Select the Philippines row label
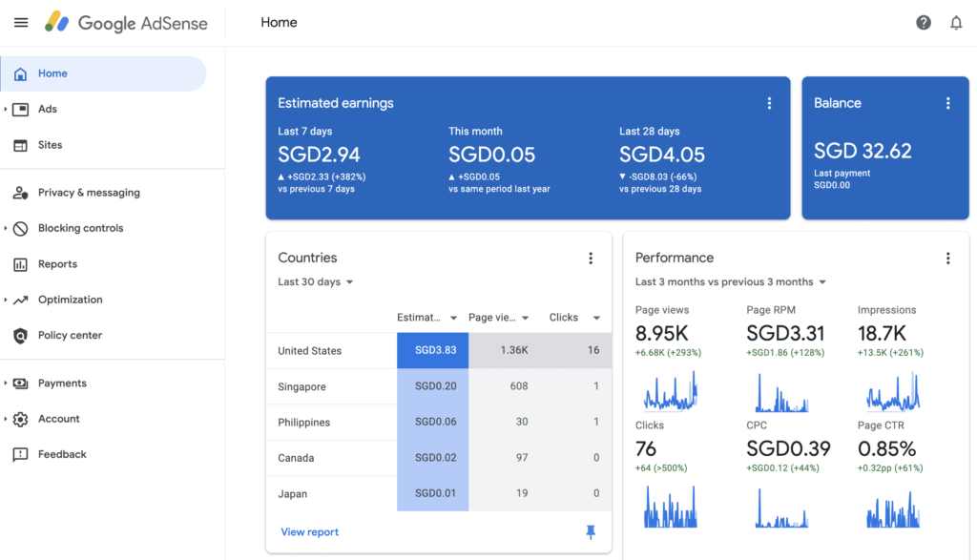 [304, 423]
